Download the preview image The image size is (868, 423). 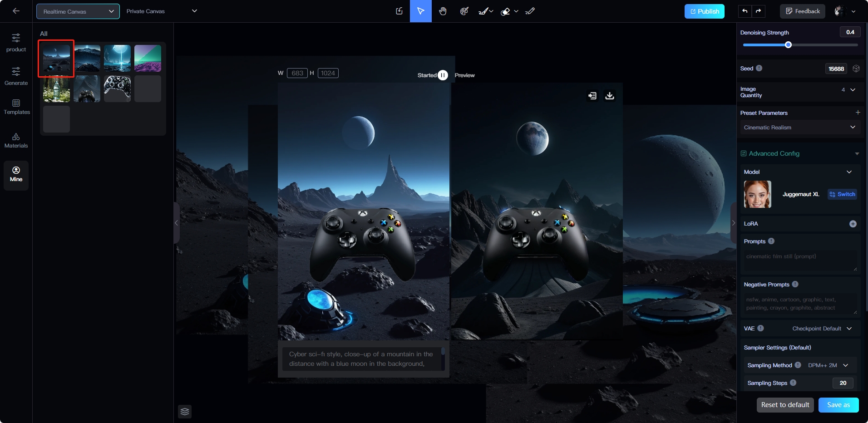610,96
